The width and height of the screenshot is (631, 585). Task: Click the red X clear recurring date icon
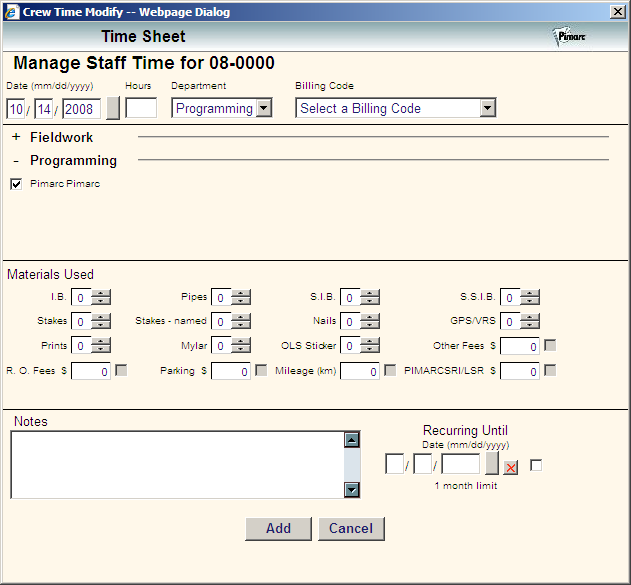(x=511, y=468)
